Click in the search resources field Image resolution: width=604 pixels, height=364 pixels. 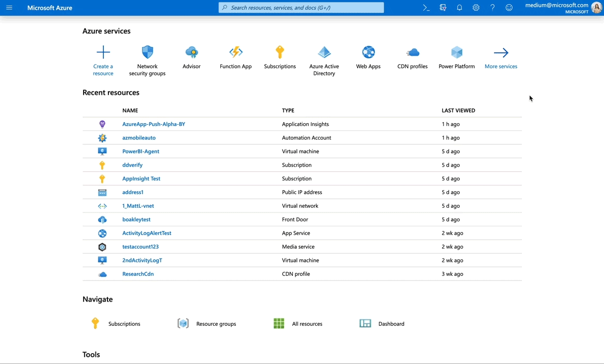301,8
